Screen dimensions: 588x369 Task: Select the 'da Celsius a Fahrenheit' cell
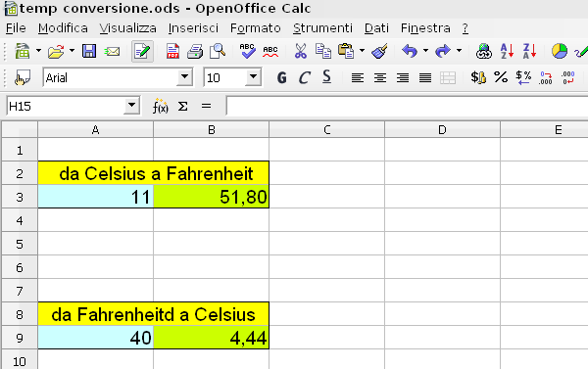pos(154,173)
